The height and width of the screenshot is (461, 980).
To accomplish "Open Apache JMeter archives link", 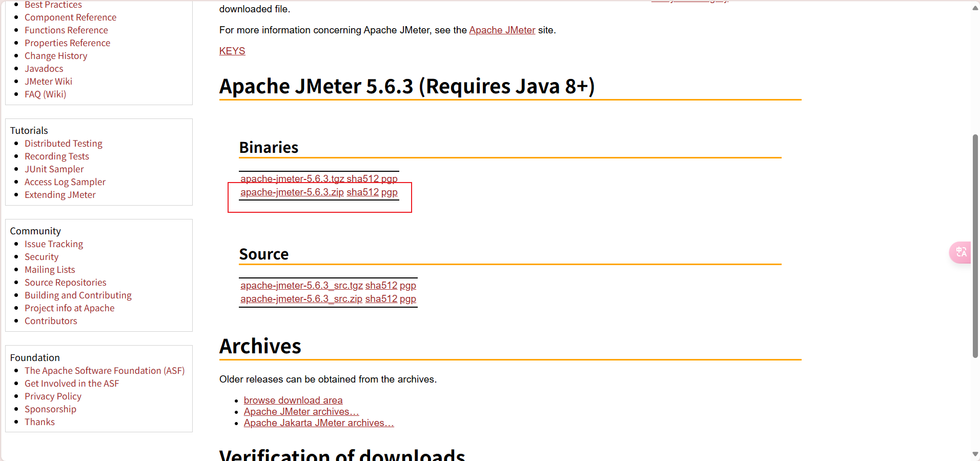I will click(x=301, y=412).
